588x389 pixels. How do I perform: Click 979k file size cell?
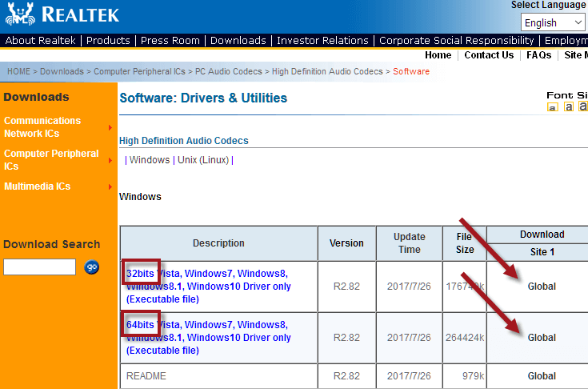465,376
